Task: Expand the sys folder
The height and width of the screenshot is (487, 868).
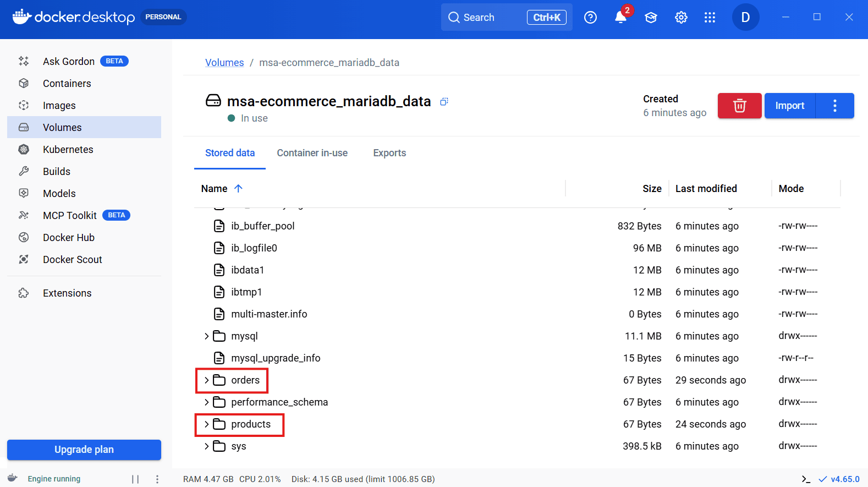Action: coord(207,446)
